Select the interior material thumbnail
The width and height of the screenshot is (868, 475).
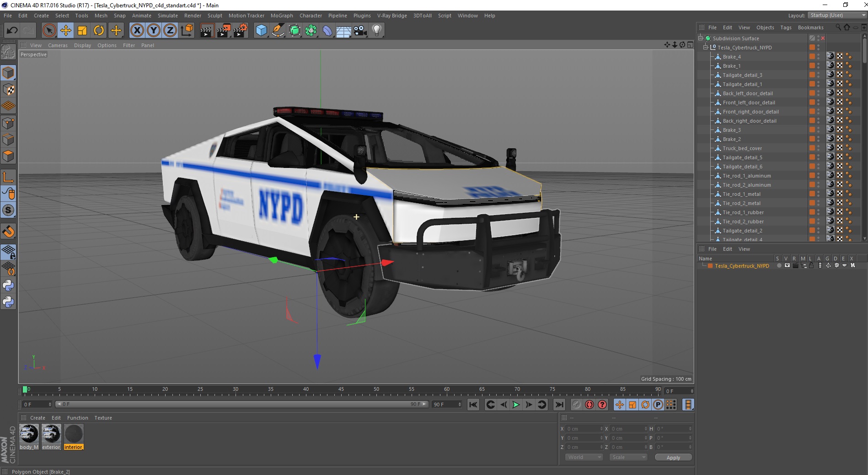pyautogui.click(x=74, y=434)
